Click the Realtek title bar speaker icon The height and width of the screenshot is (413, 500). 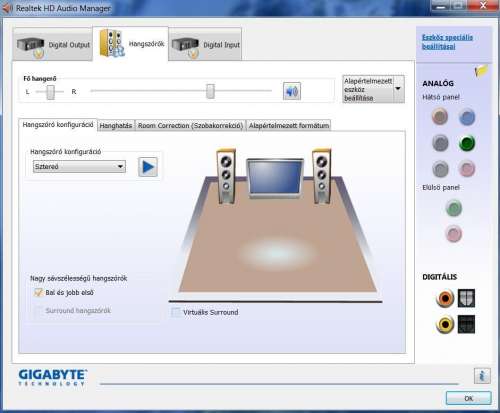pos(7,8)
